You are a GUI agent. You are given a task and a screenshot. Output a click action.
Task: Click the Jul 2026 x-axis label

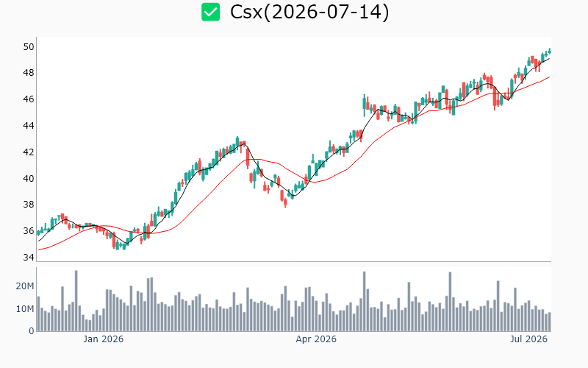coord(528,339)
